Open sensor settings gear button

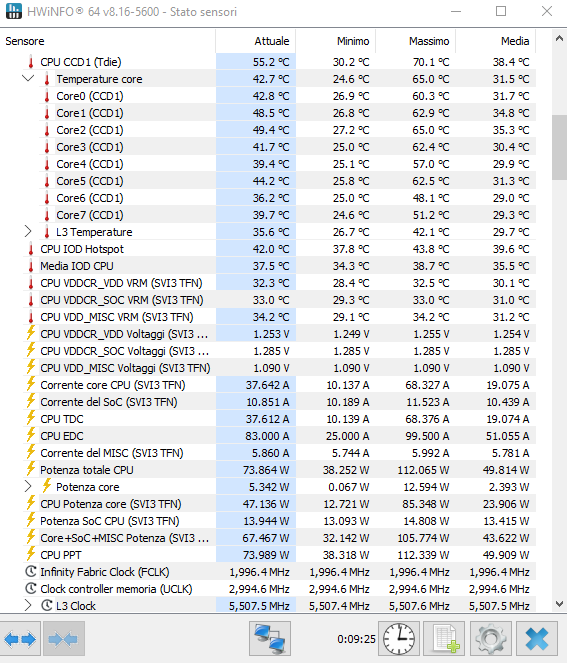click(490, 638)
